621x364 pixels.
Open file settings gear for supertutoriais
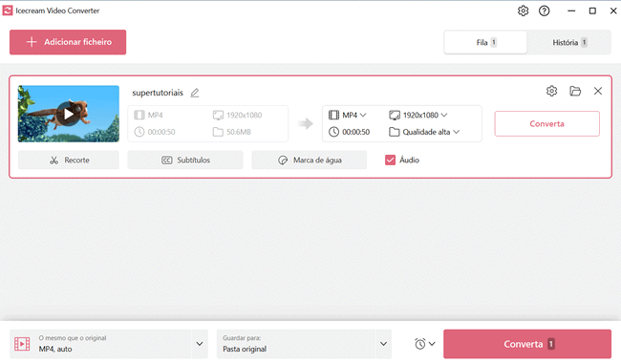pos(551,91)
